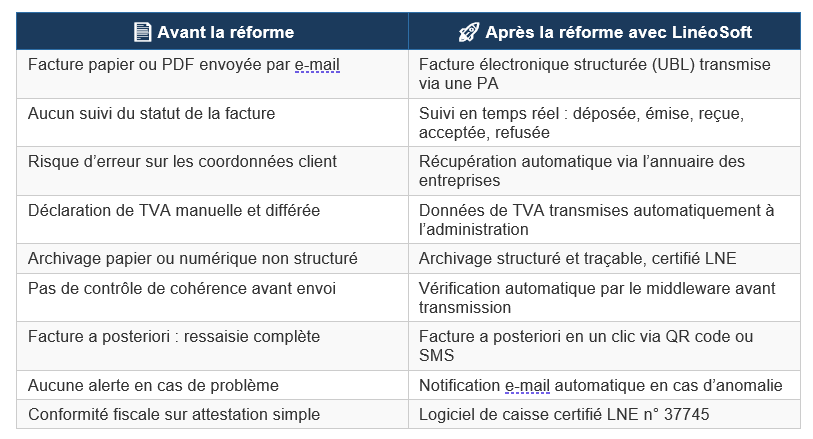Select the 'Après la réforme avec LinéoSoft' header
Viewport: 813px width, 439px height.
tap(618, 32)
